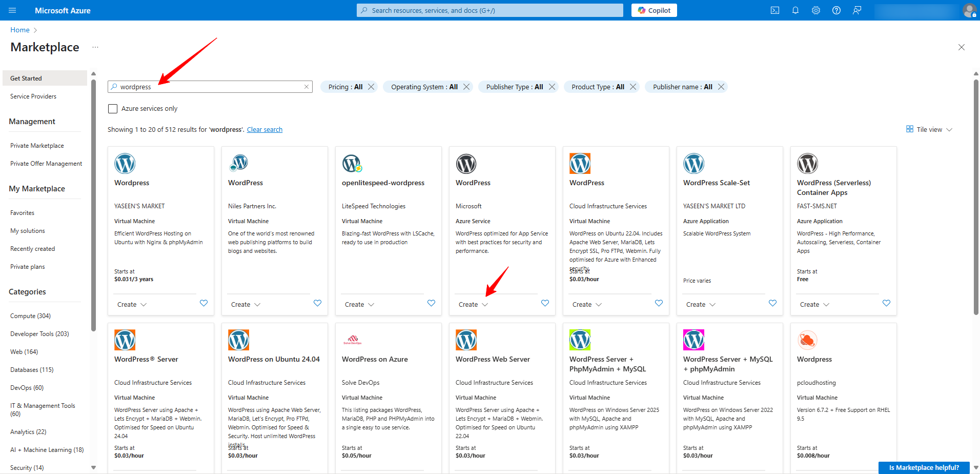The image size is (980, 474).
Task: Click the Marketplace more options ellipsis
Action: (95, 47)
